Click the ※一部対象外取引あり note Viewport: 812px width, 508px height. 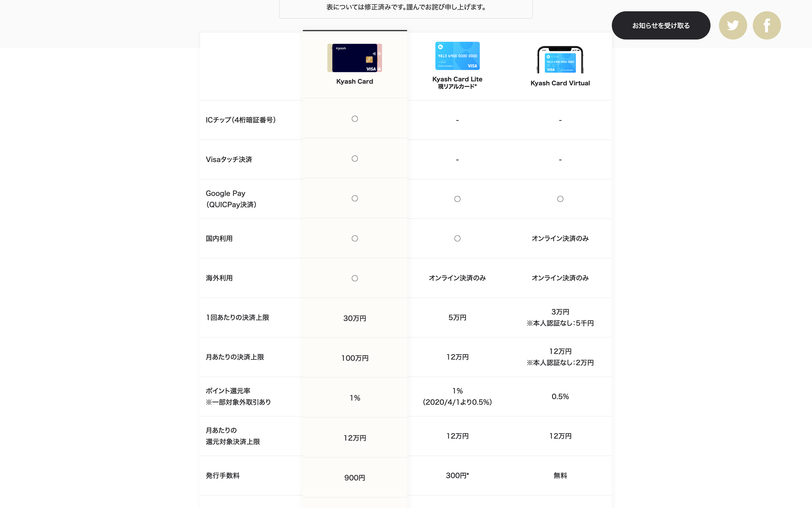tap(238, 402)
